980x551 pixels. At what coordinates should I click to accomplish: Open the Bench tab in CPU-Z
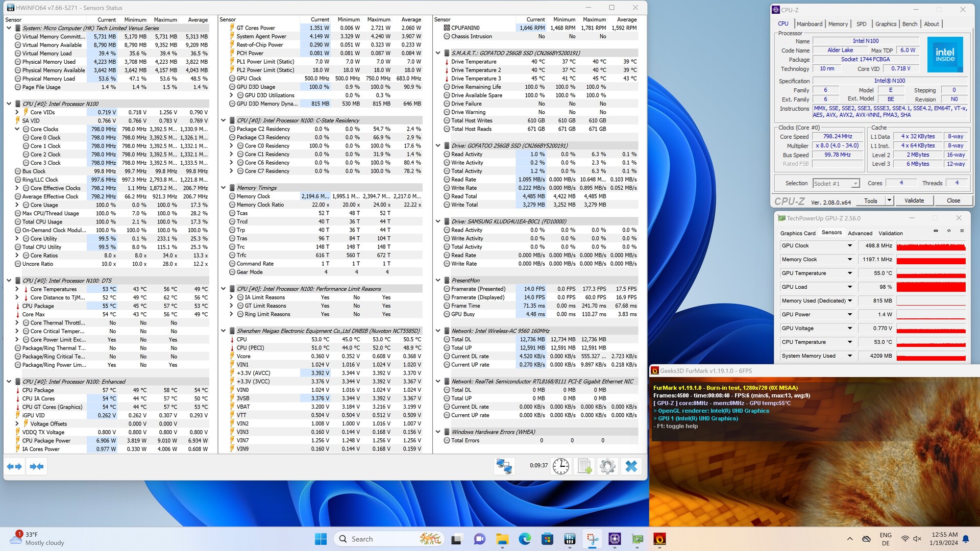910,24
